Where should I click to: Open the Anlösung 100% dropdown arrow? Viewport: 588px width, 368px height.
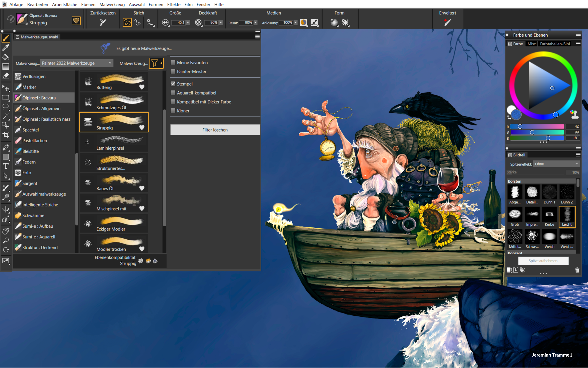[295, 22]
